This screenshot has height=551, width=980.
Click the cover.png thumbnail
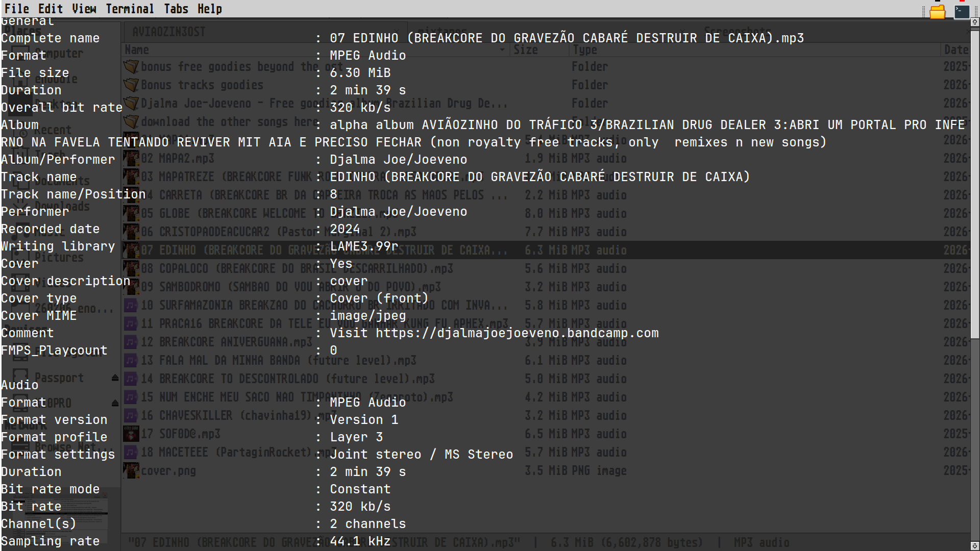point(131,470)
